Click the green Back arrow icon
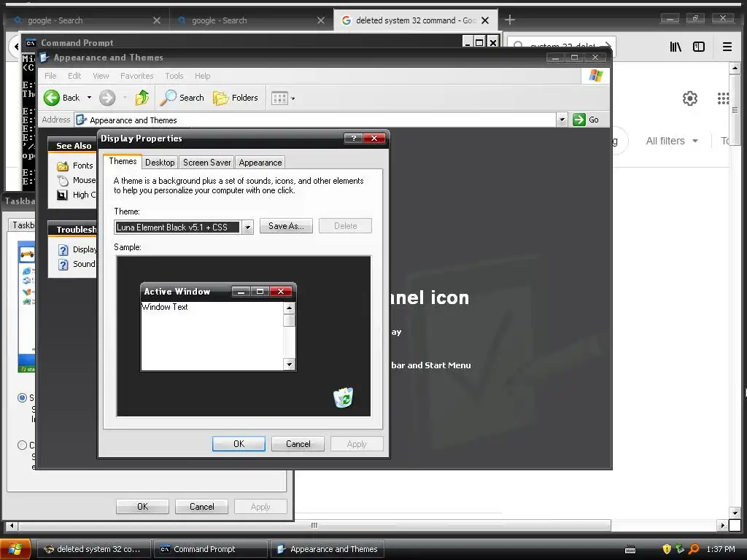This screenshot has width=747, height=560. (52, 98)
